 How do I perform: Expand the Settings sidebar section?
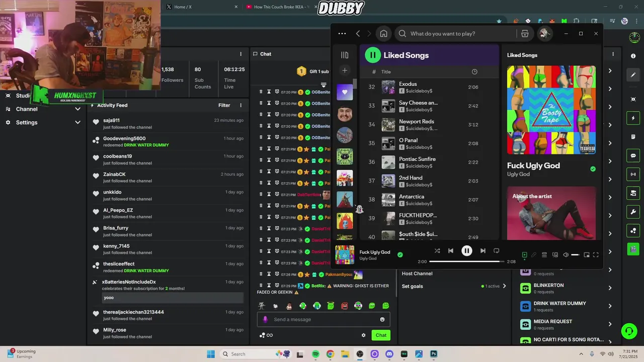click(x=77, y=122)
